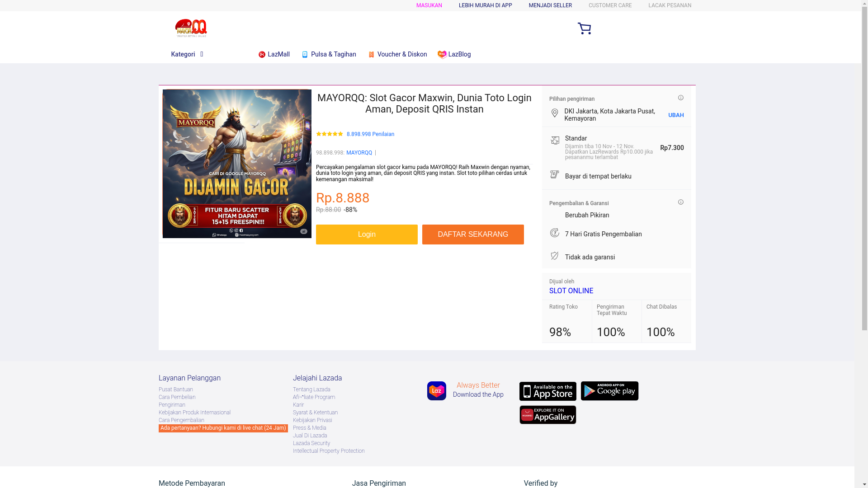Screen dimensions: 868x488
Task: Open CUSTOMER CARE menu
Action: (x=610, y=5)
